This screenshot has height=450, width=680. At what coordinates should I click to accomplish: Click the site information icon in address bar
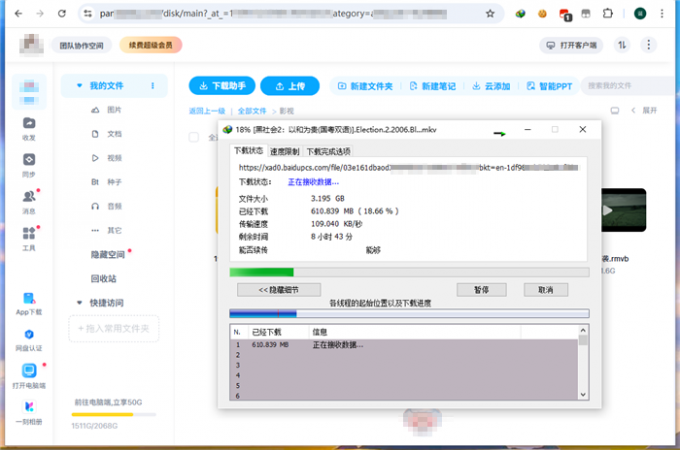pos(88,13)
